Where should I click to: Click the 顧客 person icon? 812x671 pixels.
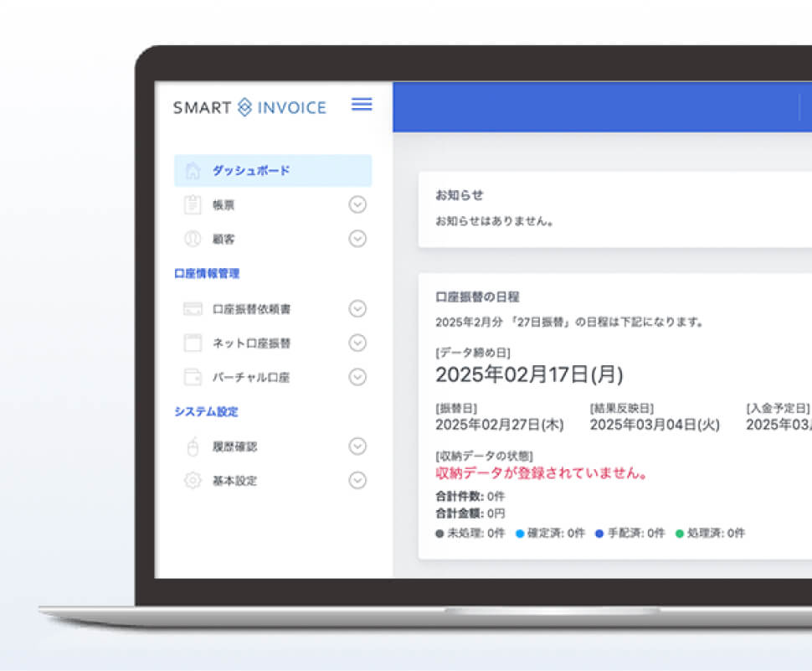tap(193, 239)
